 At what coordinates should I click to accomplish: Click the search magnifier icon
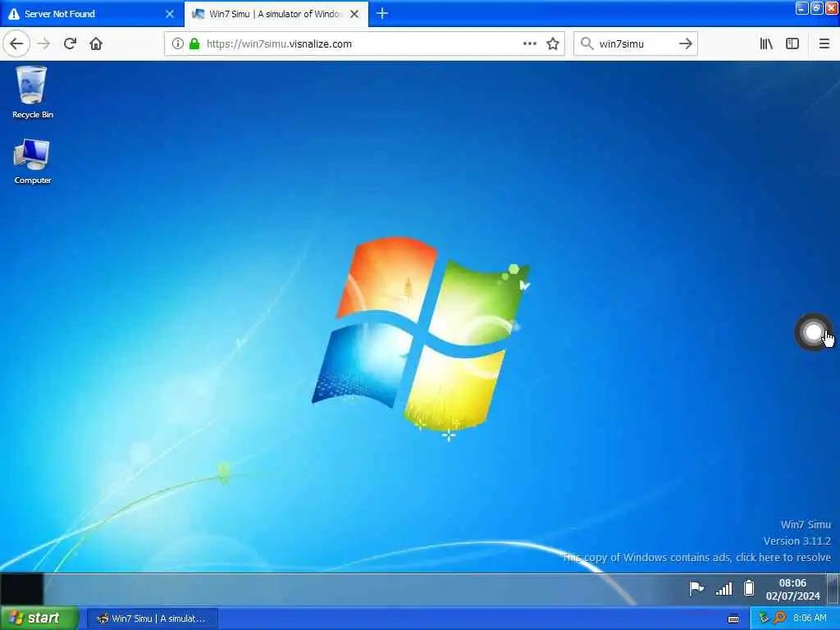587,44
